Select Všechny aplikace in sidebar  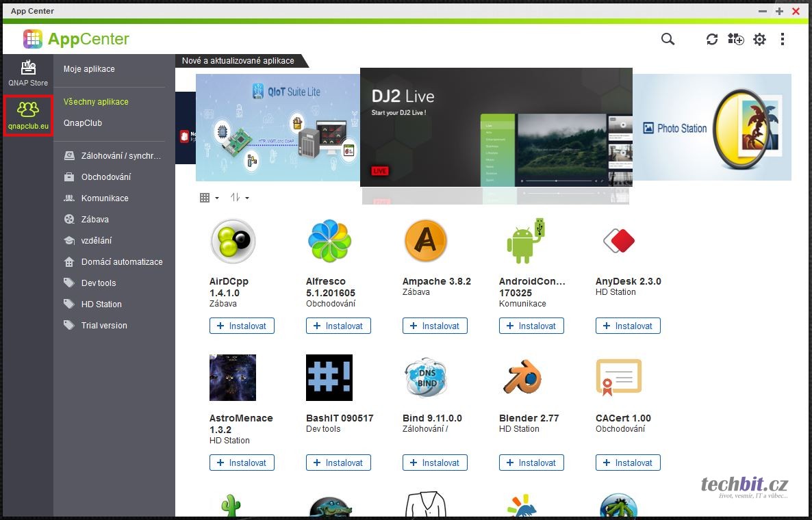click(x=96, y=102)
